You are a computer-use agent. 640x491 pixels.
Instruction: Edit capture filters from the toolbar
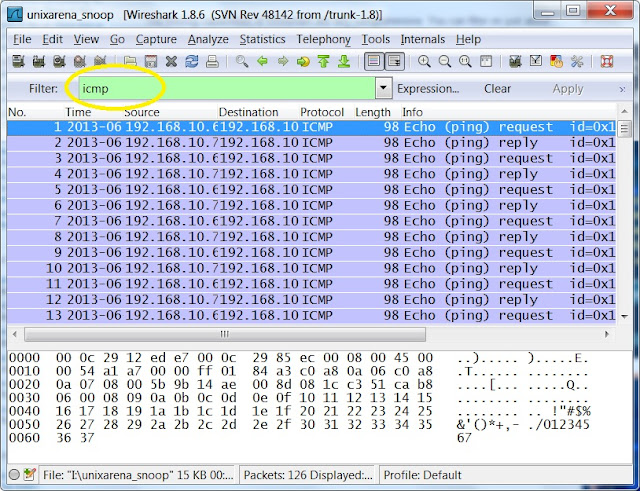pos(516,62)
